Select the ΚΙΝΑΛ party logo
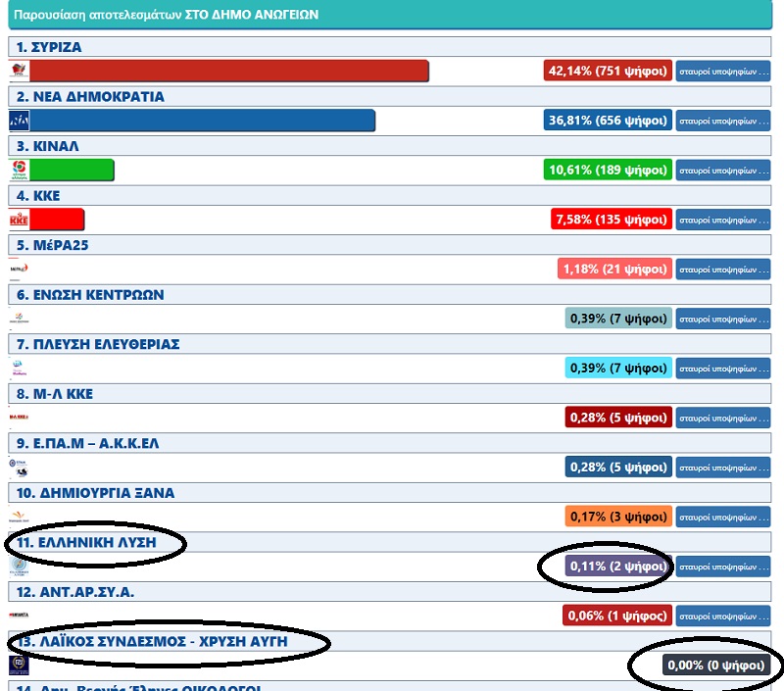Screen dimensions: 784x691 click(x=20, y=170)
